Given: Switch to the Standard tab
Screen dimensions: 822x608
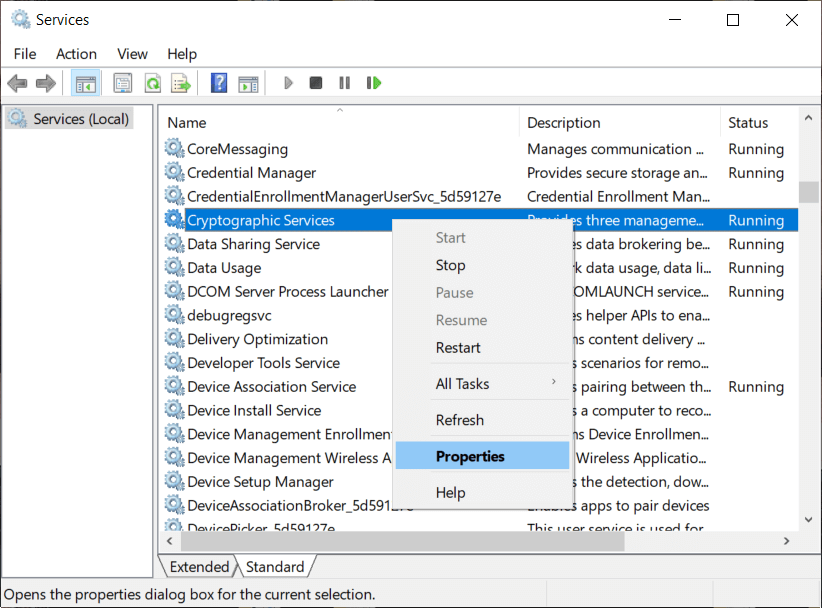Looking at the screenshot, I should [275, 567].
